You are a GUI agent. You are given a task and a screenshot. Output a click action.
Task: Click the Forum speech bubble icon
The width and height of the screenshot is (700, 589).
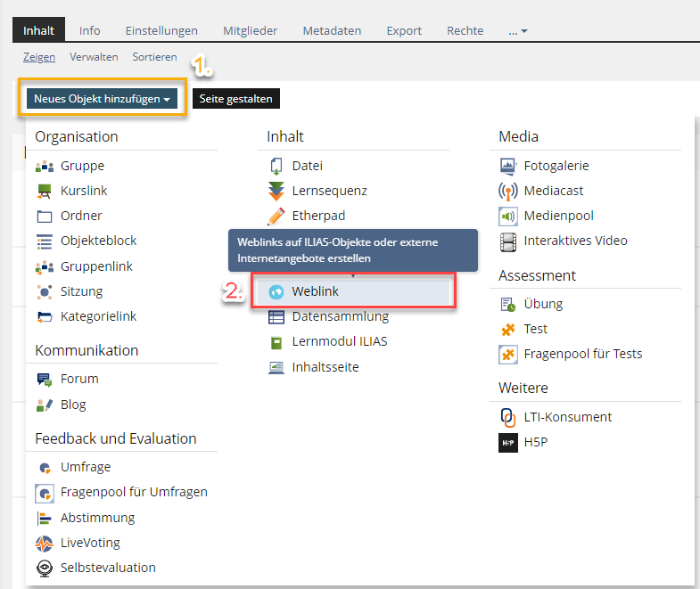pos(45,379)
